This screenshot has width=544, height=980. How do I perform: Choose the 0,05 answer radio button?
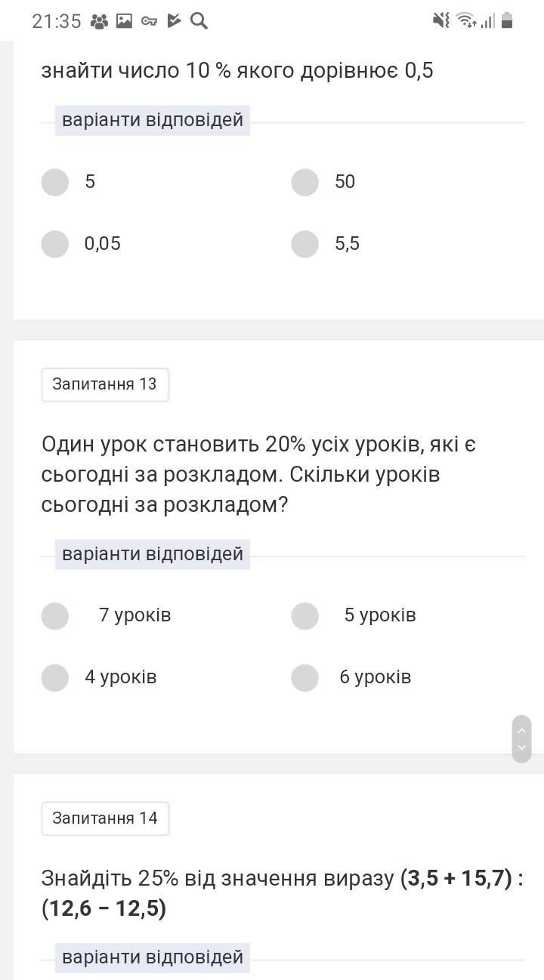[55, 244]
